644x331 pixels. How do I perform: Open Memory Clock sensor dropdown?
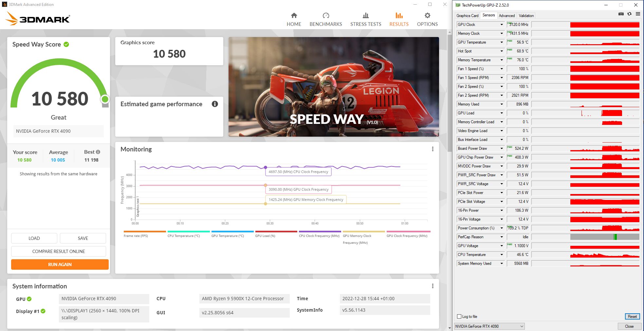pos(502,33)
